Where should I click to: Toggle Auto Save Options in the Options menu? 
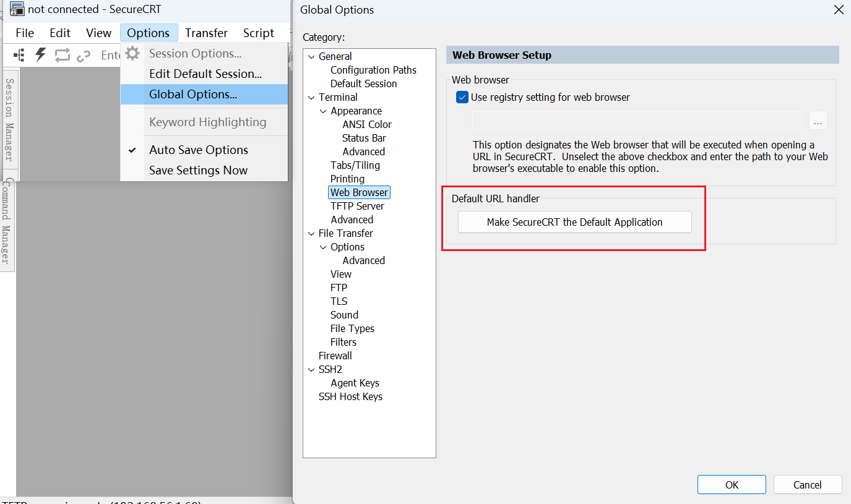(x=198, y=150)
